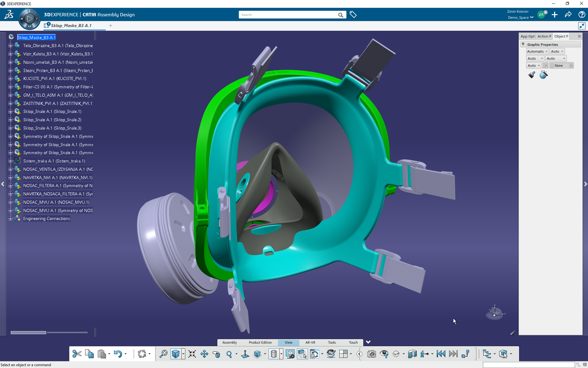The image size is (588, 368).
Task: Click the tree horizontal scrollbar thumb
Action: point(28,332)
